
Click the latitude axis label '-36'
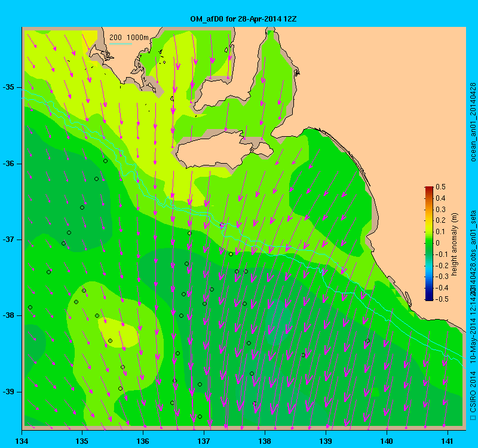(8, 164)
